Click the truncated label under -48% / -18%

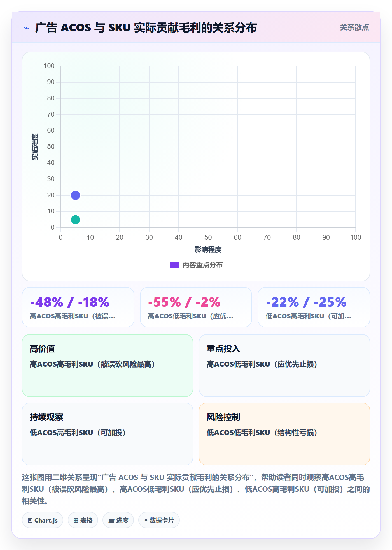(73, 316)
